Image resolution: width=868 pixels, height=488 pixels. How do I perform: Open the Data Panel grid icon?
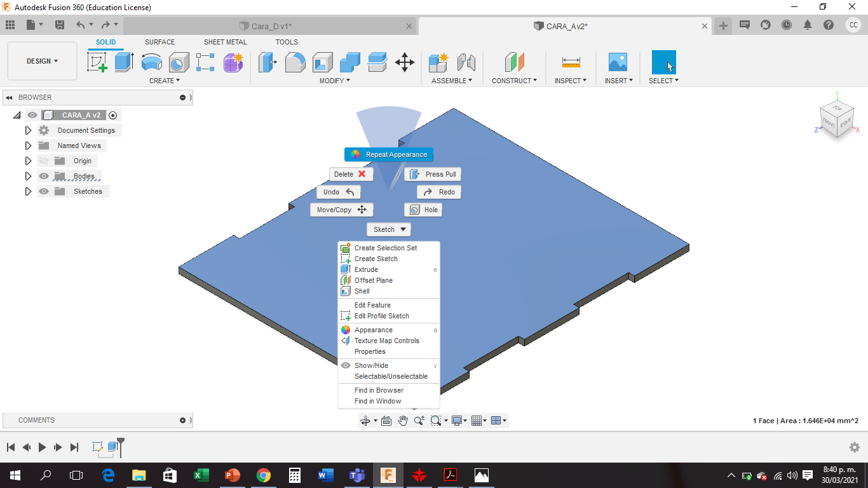pos(10,25)
